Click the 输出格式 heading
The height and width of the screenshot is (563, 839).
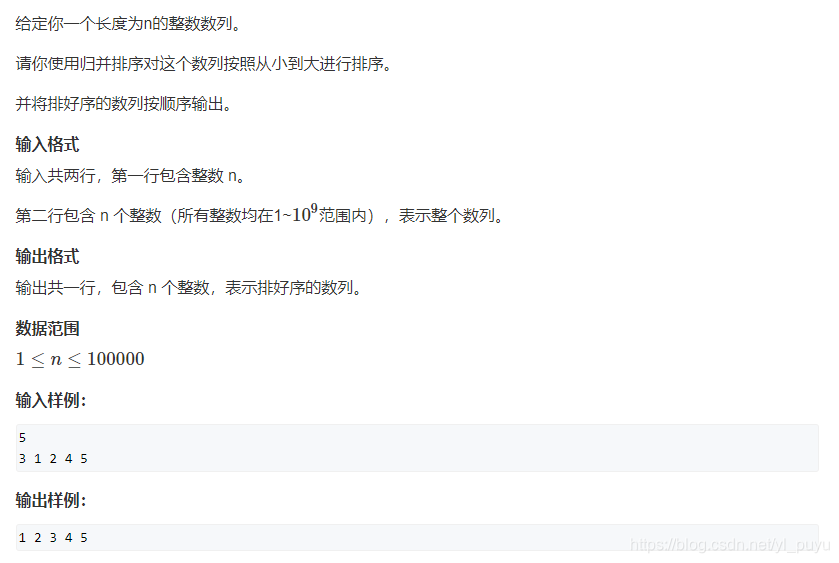(x=47, y=256)
